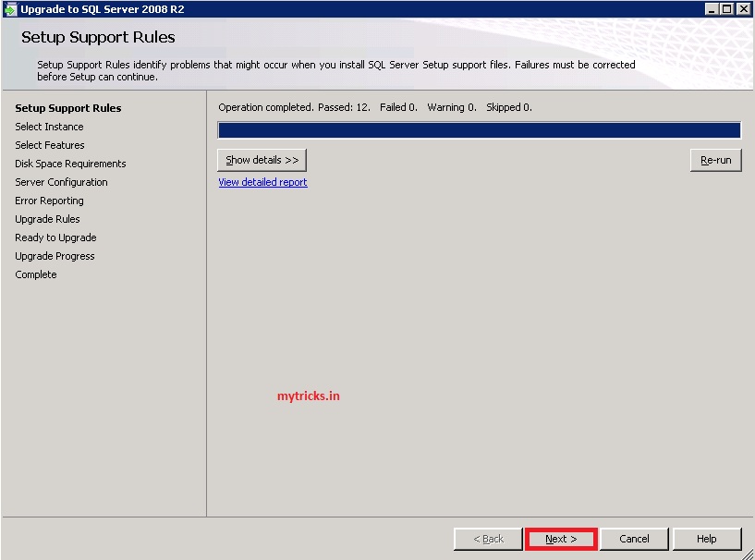
Task: Select the Select Instance step
Action: coord(49,127)
